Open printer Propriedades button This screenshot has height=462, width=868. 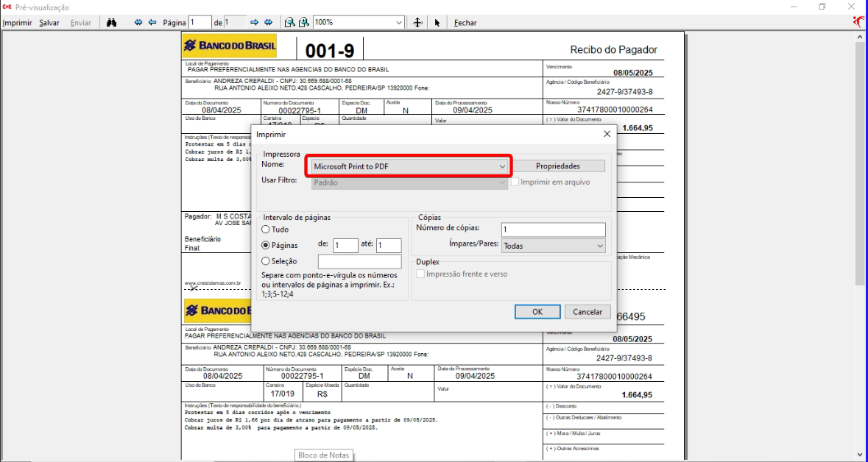point(558,166)
